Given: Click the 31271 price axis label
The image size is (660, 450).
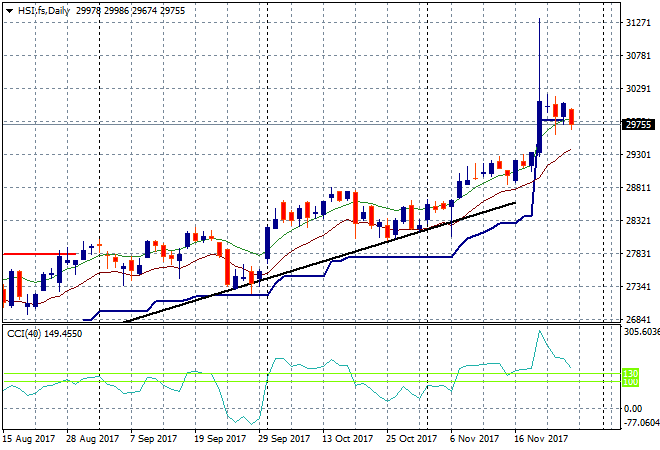Looking at the screenshot, I should (x=637, y=23).
